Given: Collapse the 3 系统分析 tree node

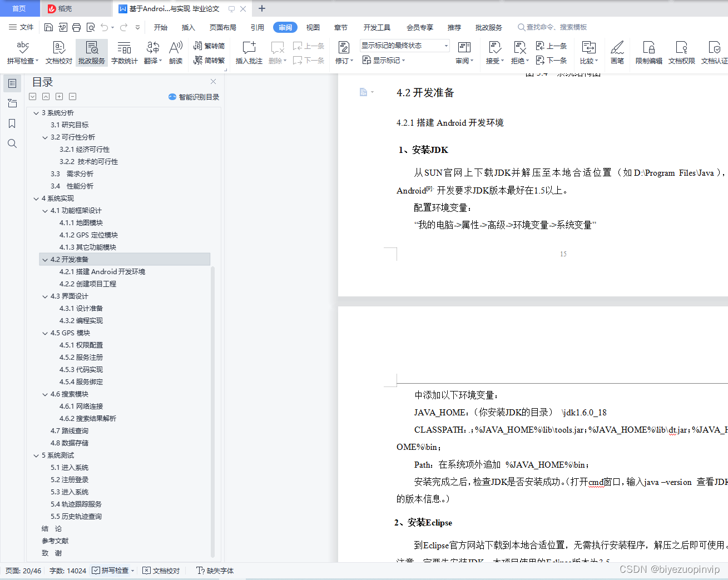Looking at the screenshot, I should coord(36,113).
